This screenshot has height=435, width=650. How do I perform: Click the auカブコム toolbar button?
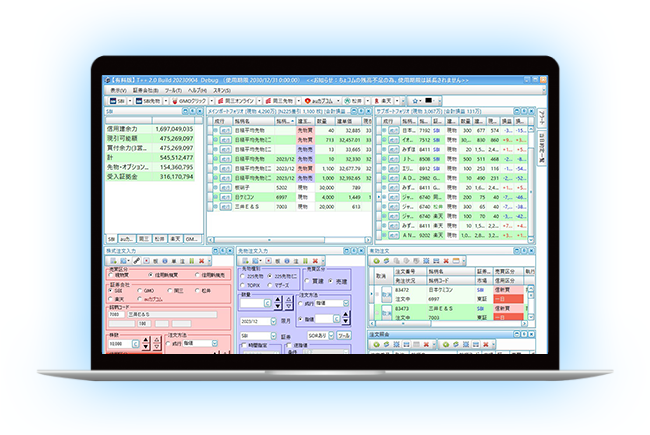[x=337, y=101]
